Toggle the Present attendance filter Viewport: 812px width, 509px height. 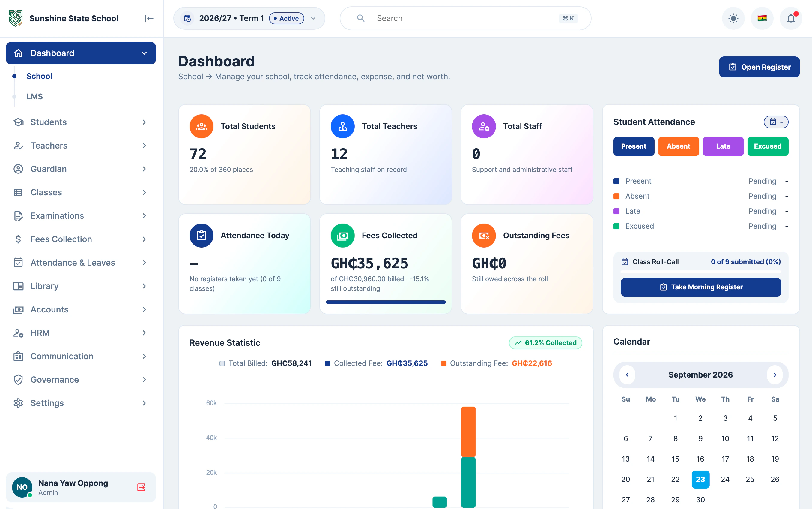click(634, 146)
